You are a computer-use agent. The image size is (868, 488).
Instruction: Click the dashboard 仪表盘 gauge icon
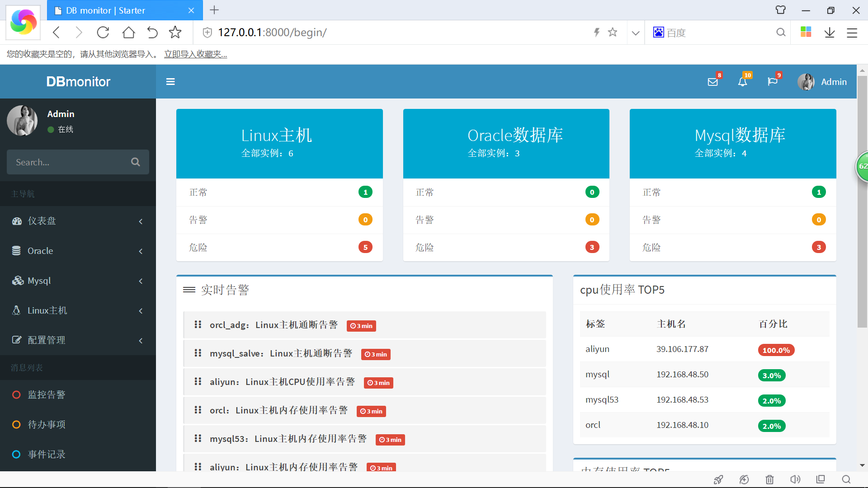tap(17, 221)
